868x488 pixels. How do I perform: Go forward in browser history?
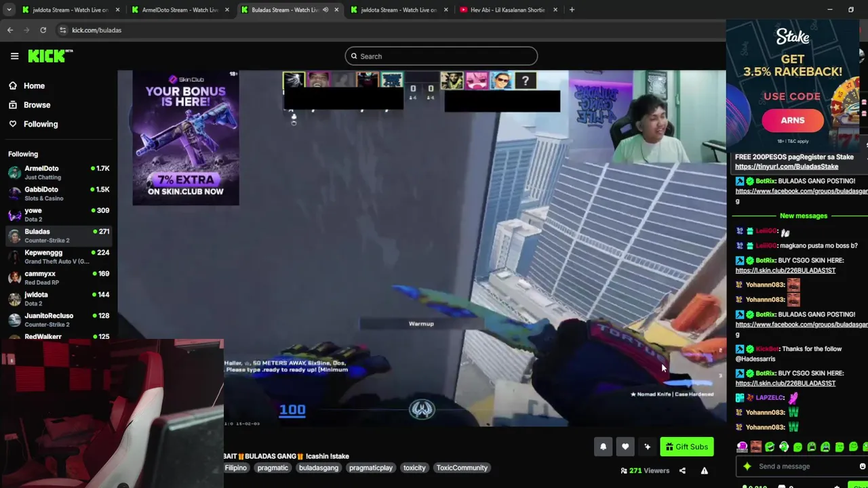point(26,30)
